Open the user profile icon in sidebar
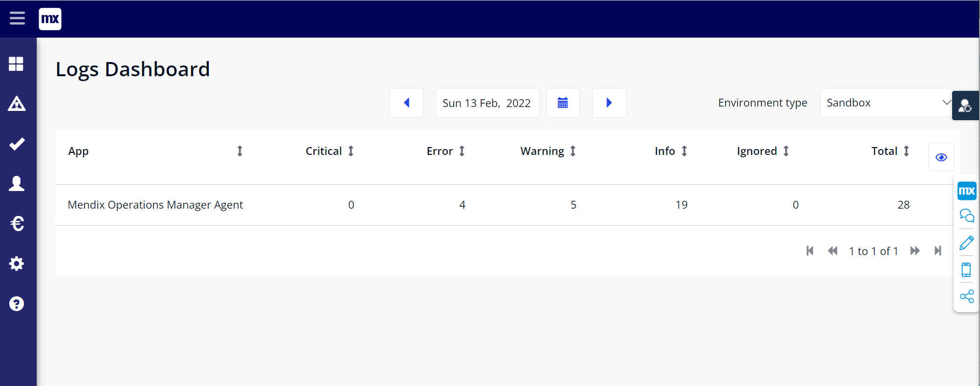Viewport: 980px width, 386px height. 17,184
